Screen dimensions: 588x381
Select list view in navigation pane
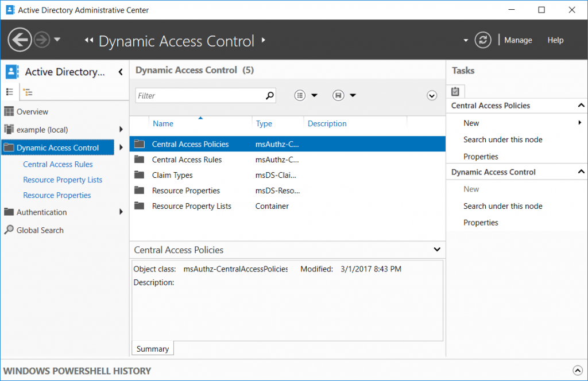pyautogui.click(x=10, y=92)
